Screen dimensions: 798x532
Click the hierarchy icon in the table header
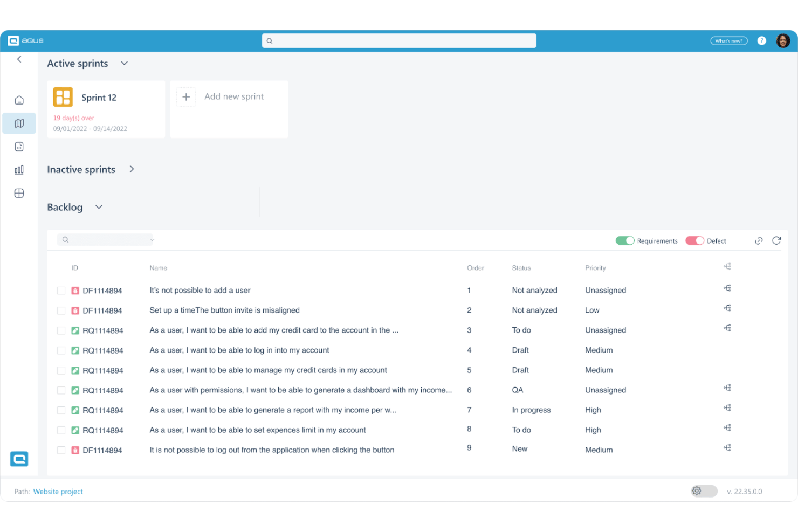pos(727,267)
